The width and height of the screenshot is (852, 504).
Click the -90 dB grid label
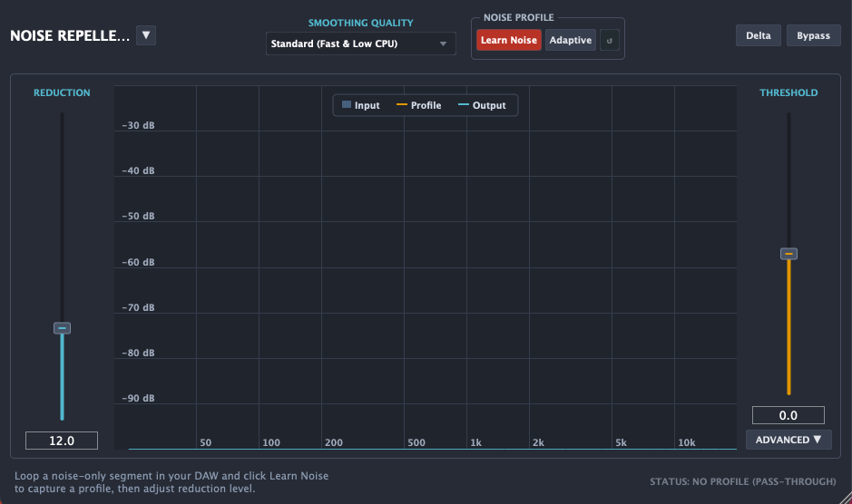point(138,398)
